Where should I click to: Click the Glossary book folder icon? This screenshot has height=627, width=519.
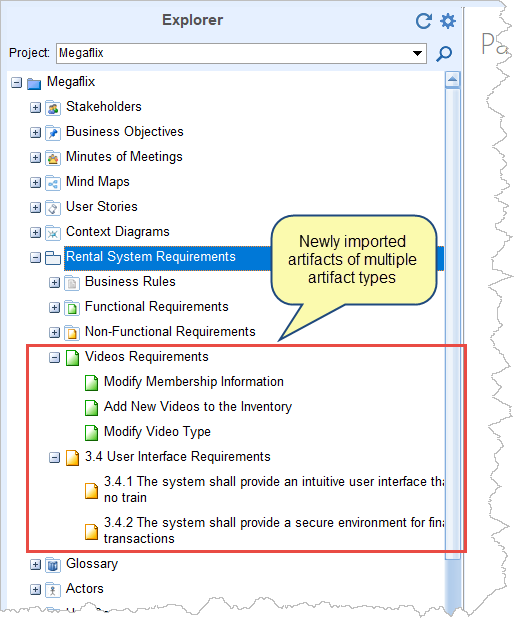click(x=53, y=565)
